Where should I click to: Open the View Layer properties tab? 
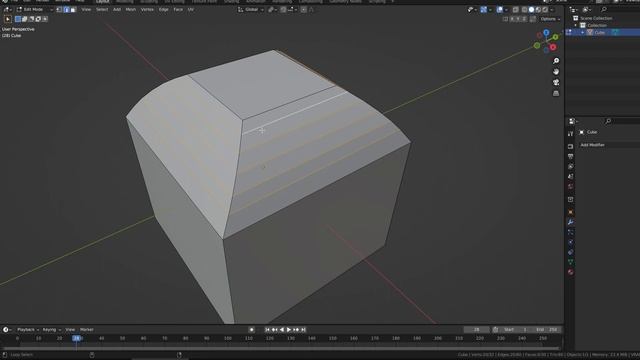click(x=570, y=167)
